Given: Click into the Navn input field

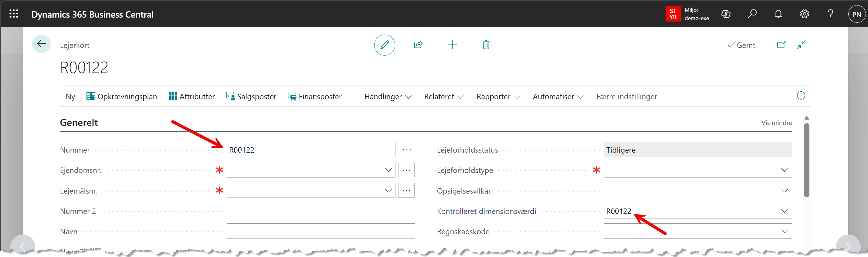Looking at the screenshot, I should 320,232.
